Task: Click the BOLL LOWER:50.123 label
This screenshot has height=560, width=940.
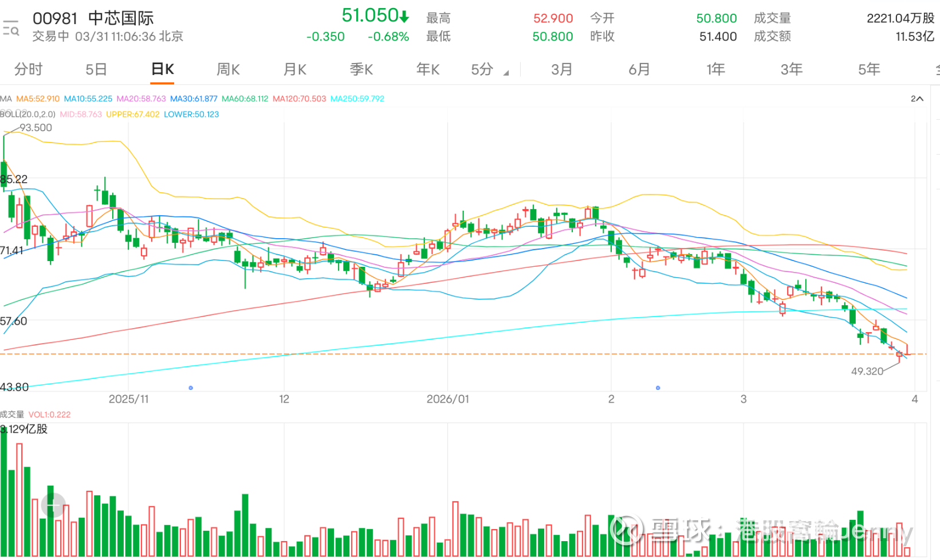Action: (x=191, y=114)
